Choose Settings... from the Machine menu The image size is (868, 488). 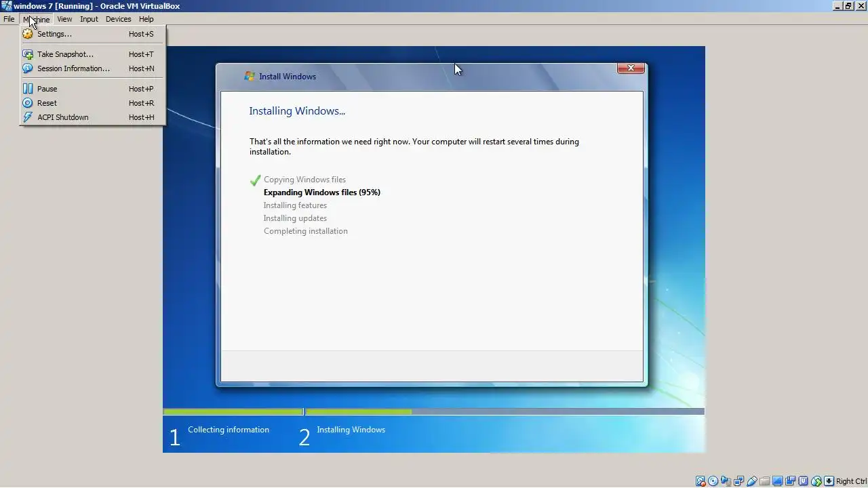click(93, 34)
